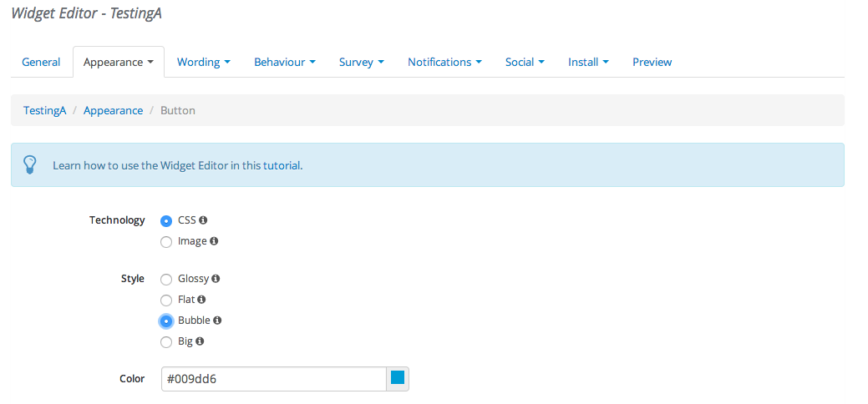Screen dimensions: 868x404
Task: Go to Appearance in the breadcrumb
Action: (x=113, y=111)
